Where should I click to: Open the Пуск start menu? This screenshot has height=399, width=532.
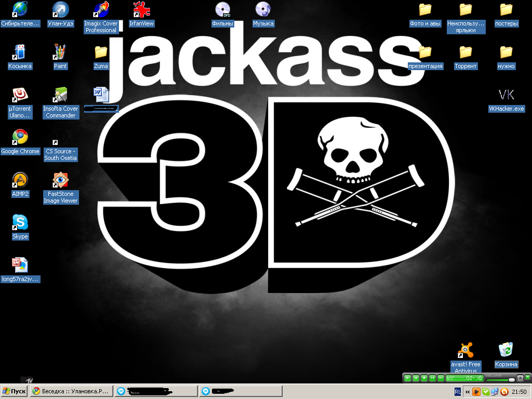(x=14, y=391)
